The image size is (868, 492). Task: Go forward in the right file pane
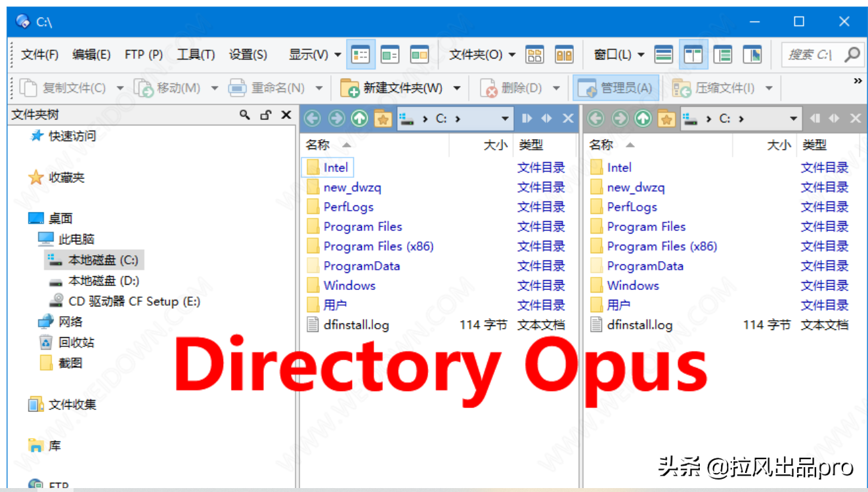point(620,118)
